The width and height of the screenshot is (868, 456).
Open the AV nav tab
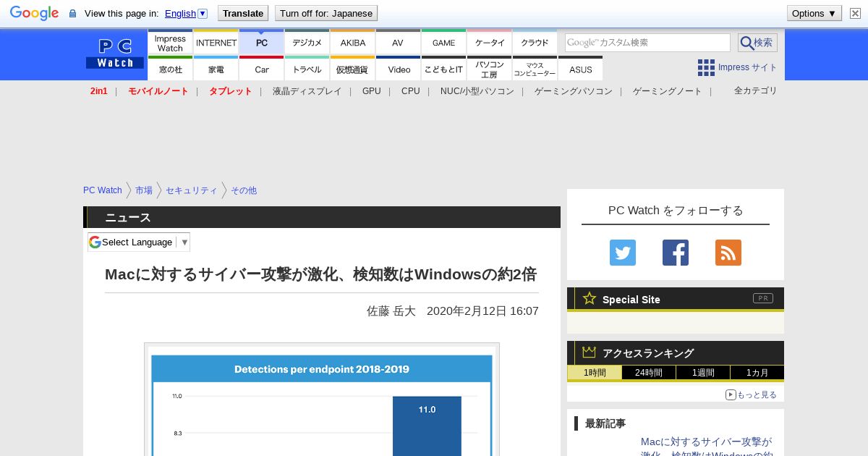coord(398,43)
